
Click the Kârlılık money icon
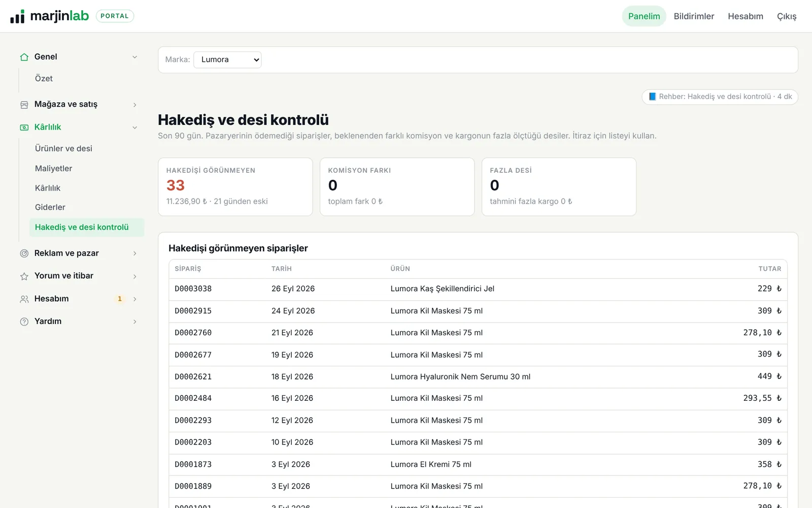(24, 128)
